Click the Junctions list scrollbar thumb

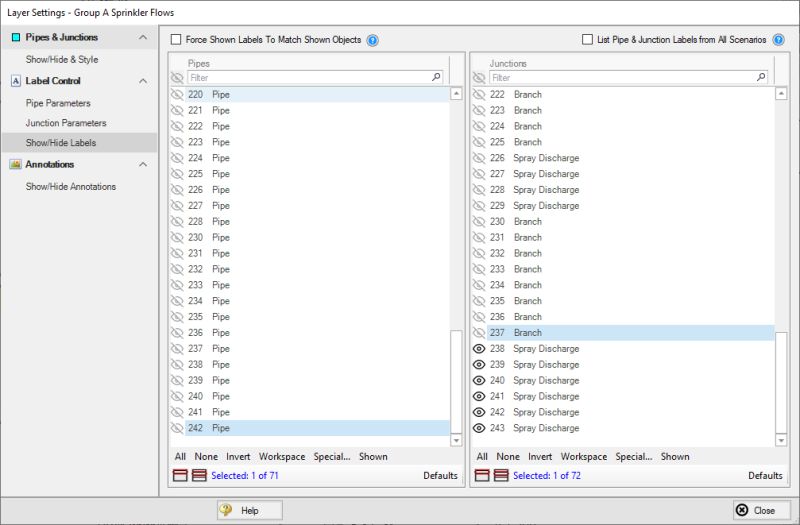click(x=781, y=382)
